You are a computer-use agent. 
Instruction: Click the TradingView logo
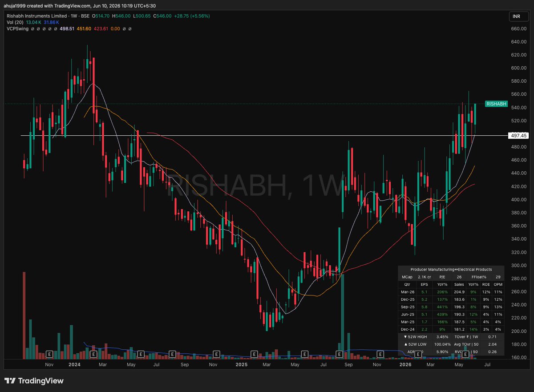pyautogui.click(x=34, y=381)
